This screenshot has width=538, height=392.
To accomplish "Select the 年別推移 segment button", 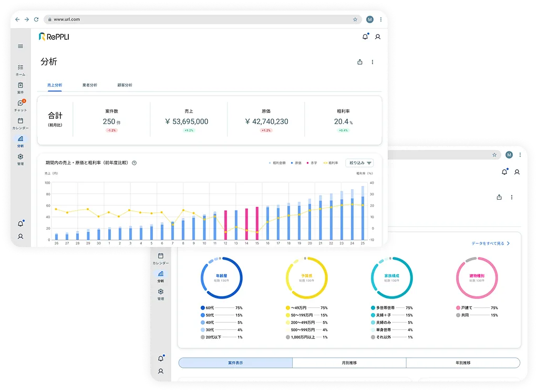I will (x=462, y=363).
